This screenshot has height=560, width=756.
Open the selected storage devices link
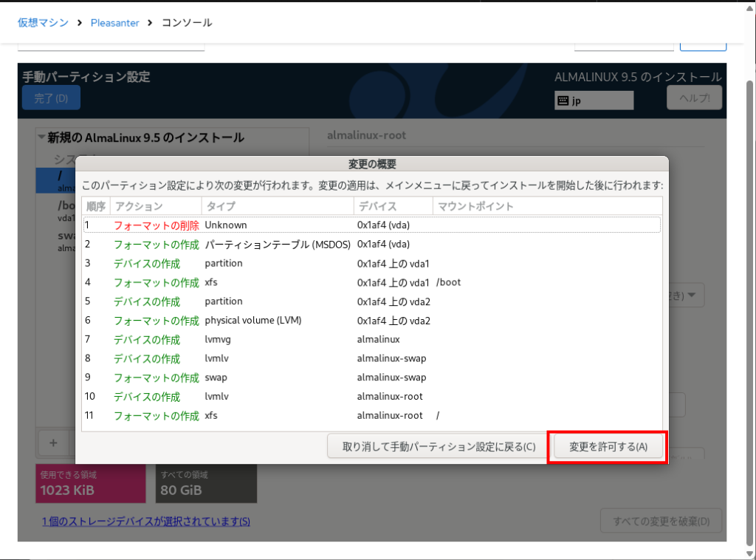[x=146, y=522]
